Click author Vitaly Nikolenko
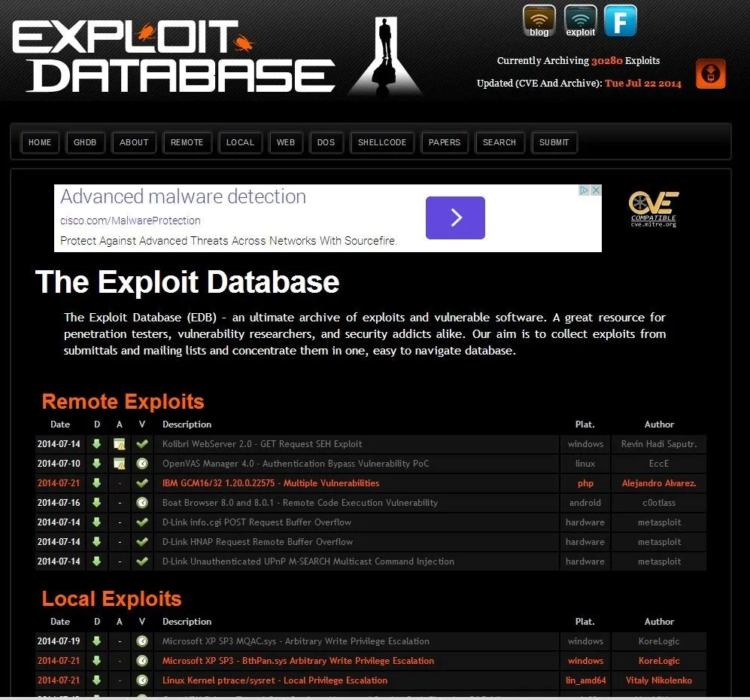This screenshot has width=750, height=700. pyautogui.click(x=659, y=680)
